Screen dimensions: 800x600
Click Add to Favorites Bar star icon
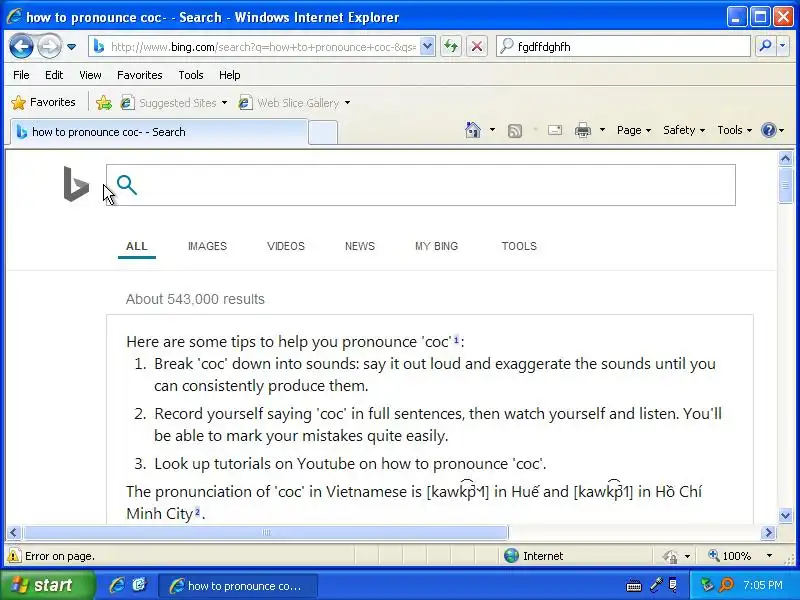coord(104,103)
